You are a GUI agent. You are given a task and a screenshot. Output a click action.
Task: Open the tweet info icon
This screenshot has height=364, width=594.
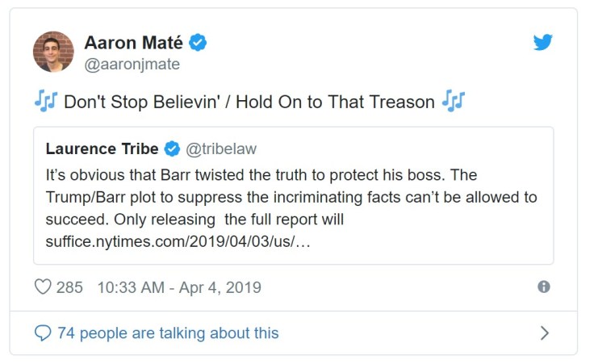pyautogui.click(x=544, y=287)
